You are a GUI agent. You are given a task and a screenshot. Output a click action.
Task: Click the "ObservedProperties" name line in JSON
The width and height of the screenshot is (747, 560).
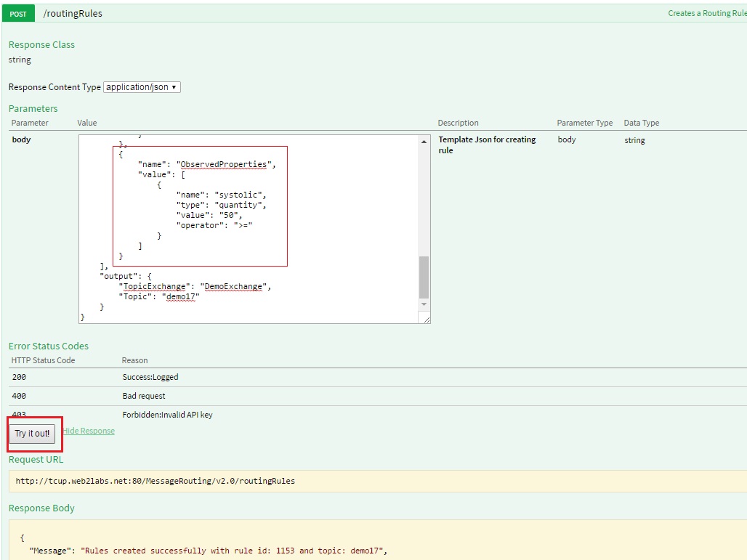(x=207, y=164)
